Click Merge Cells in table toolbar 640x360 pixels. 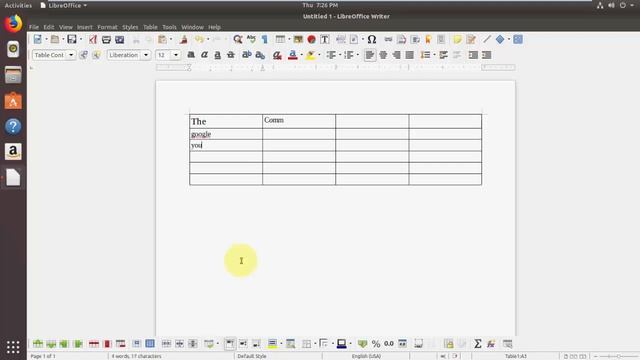point(166,344)
